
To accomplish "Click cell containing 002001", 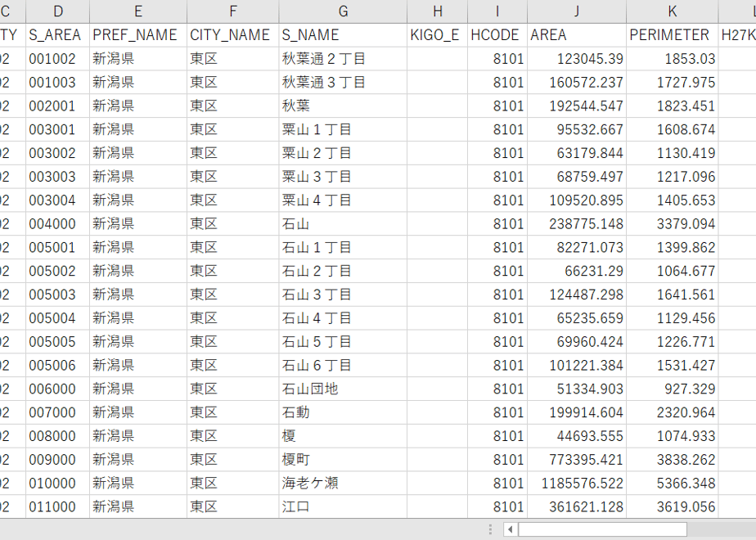I will pyautogui.click(x=58, y=106).
